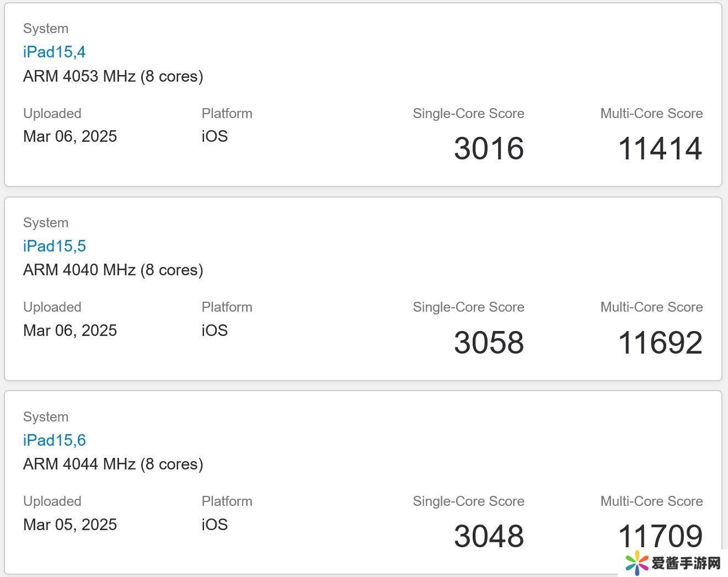Open the iPad15,4 system link
This screenshot has height=577, width=728.
54,52
